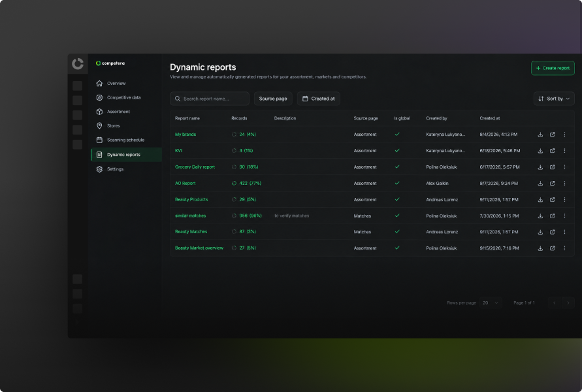Viewport: 582px width, 392px height.
Task: Click the Search report name field
Action: (209, 99)
